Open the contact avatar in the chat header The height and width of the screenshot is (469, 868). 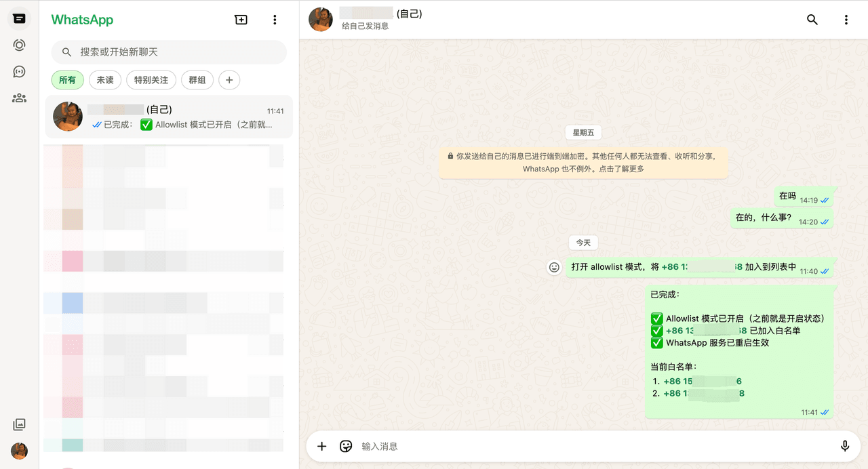point(321,20)
